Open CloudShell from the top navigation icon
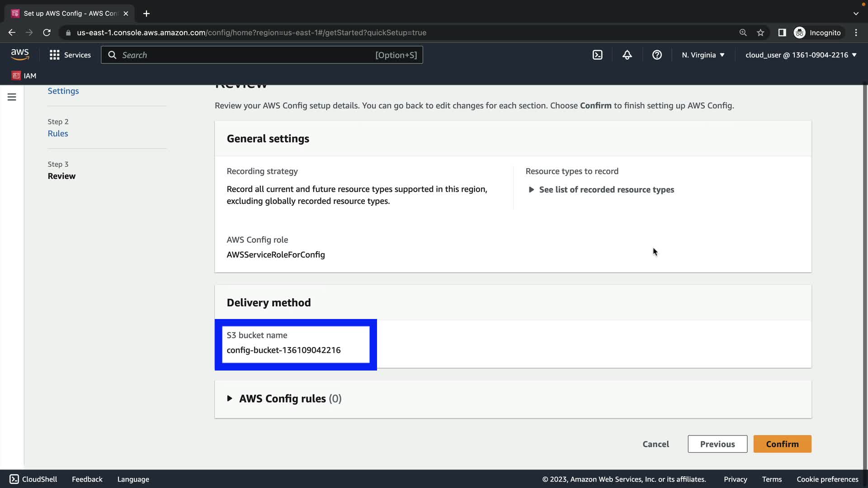 (597, 55)
